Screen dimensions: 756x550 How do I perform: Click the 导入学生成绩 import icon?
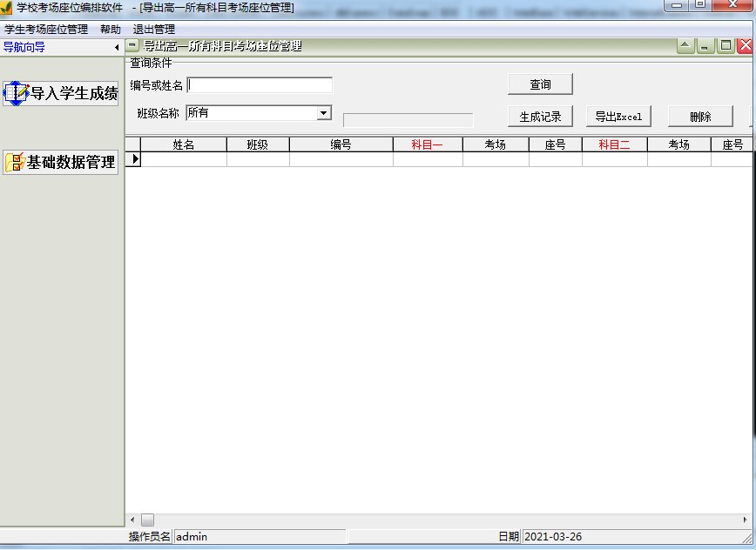(17, 93)
